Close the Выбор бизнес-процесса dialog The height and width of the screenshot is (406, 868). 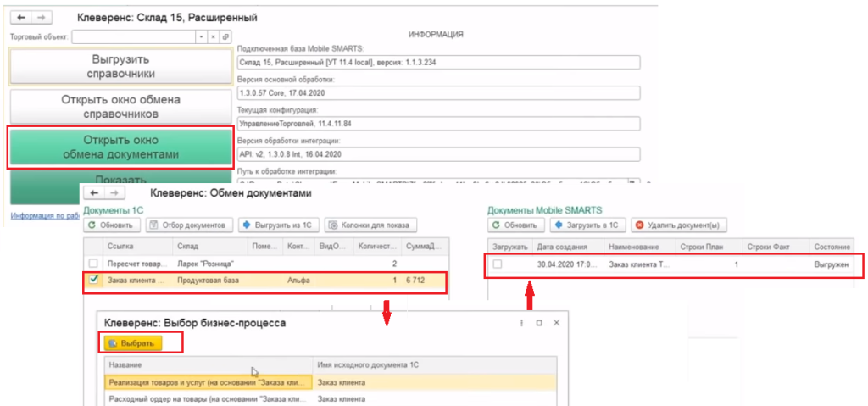coord(557,323)
